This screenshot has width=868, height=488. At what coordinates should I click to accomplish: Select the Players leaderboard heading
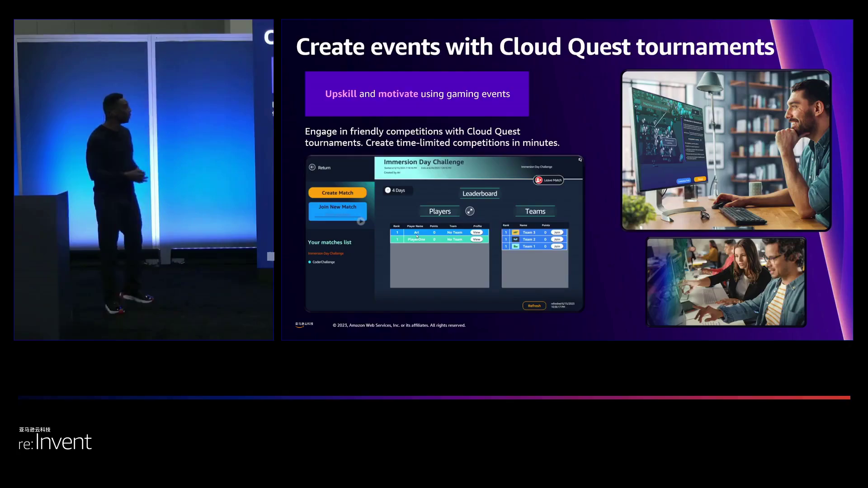[440, 211]
